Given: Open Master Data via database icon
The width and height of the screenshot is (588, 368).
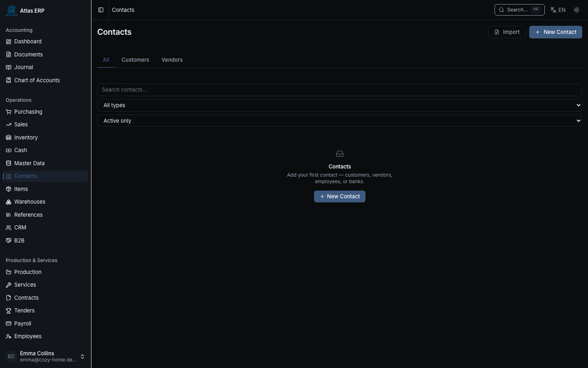Looking at the screenshot, I should [x=9, y=163].
